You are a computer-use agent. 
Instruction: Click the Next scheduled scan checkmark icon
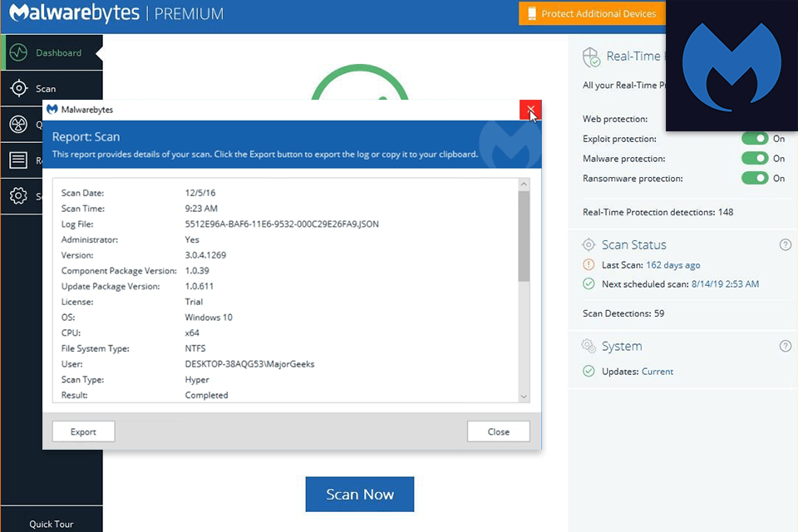(x=589, y=284)
